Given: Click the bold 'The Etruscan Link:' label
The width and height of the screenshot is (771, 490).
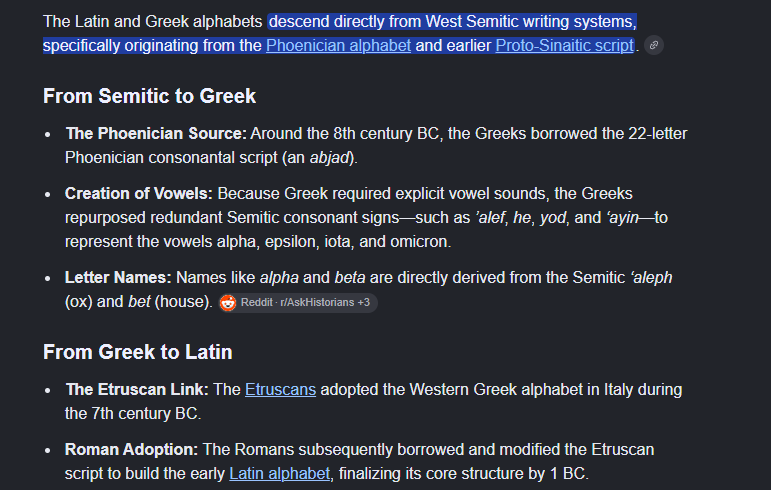Looking at the screenshot, I should click(137, 390).
